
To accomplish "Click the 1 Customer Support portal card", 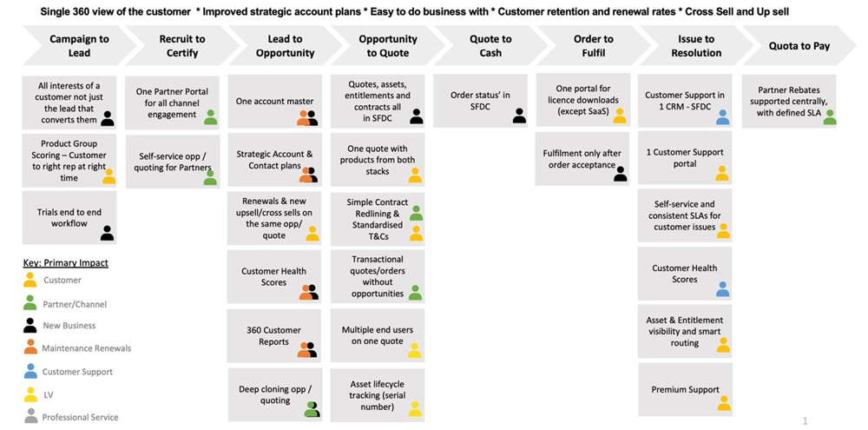I will pos(685,158).
